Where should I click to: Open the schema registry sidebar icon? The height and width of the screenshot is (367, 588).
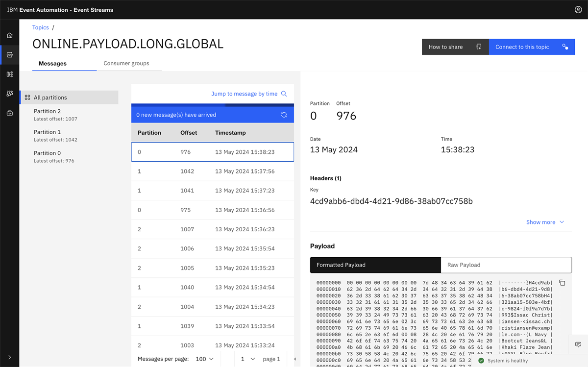click(10, 74)
